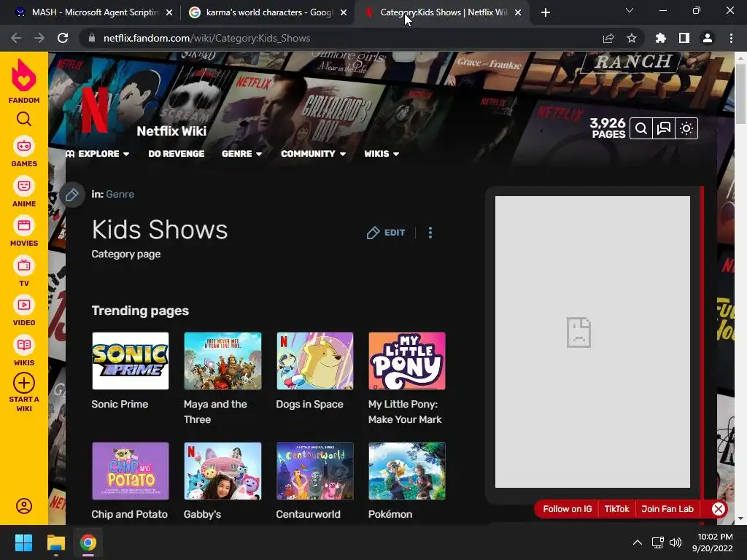Click the TikTok button
Image resolution: width=747 pixels, height=560 pixels.
click(616, 509)
